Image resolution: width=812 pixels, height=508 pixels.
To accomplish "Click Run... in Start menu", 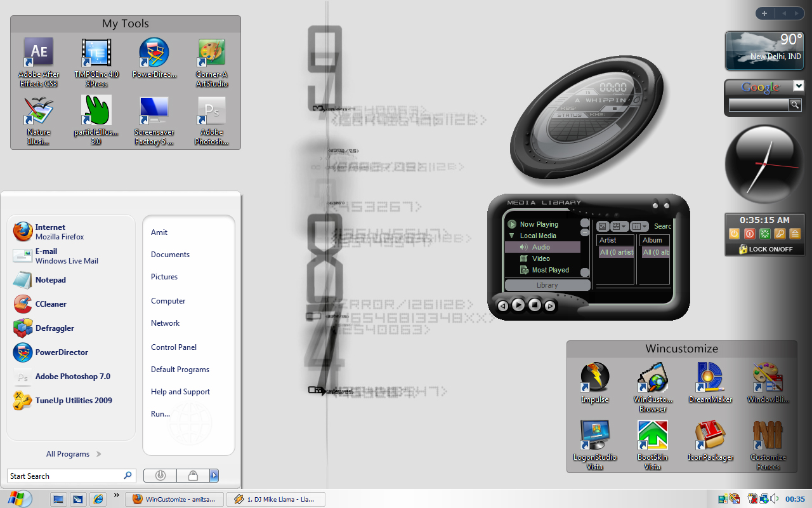I will click(x=160, y=414).
